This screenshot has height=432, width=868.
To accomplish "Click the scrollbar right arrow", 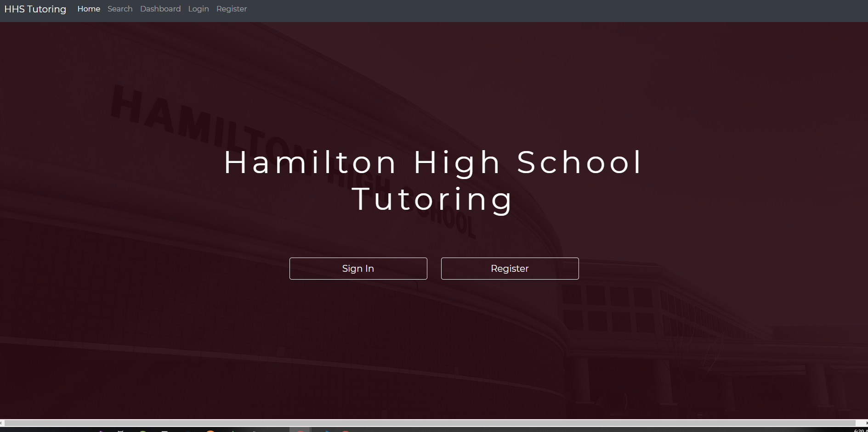I will tap(866, 423).
